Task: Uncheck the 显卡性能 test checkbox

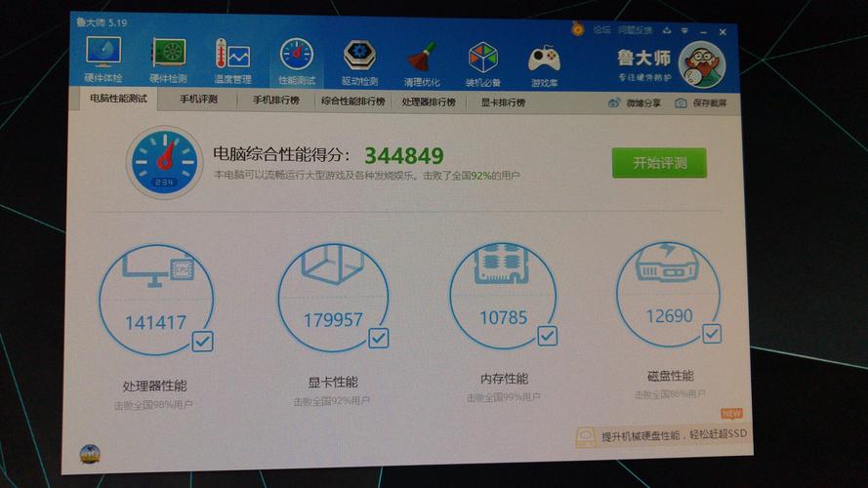Action: (378, 338)
